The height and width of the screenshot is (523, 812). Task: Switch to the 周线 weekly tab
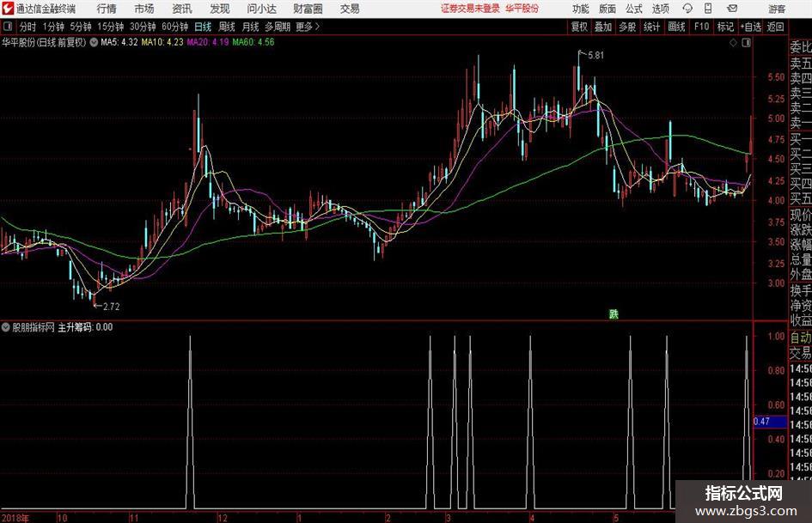point(227,27)
